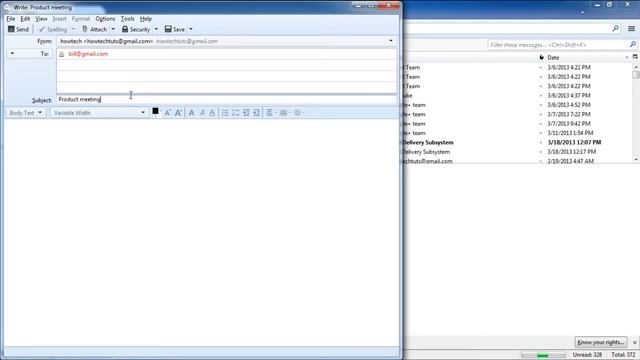The image size is (640, 360).
Task: Toggle underline formatting
Action: [212, 113]
